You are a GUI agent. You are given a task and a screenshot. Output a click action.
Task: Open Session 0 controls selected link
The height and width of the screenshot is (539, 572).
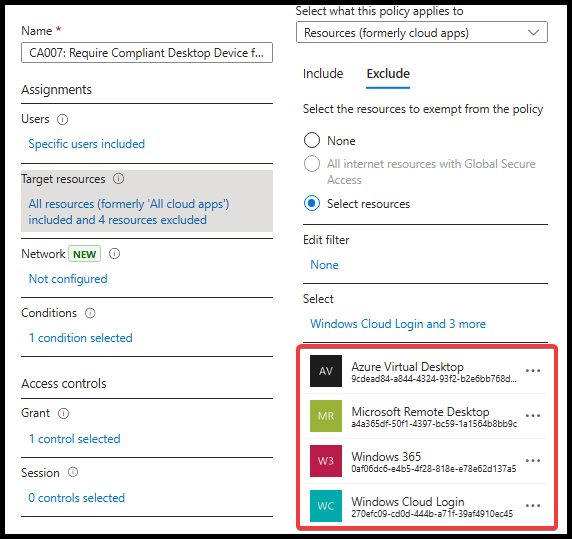[x=77, y=498]
